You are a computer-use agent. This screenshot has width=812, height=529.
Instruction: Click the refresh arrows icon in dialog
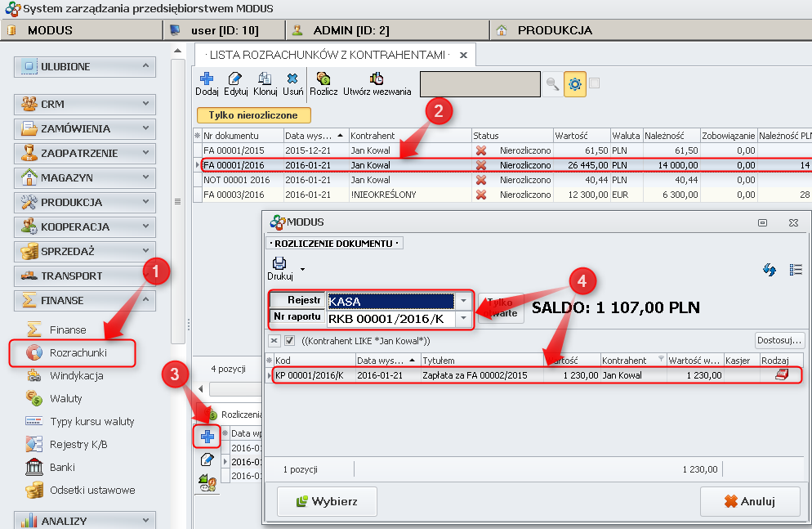pyautogui.click(x=769, y=270)
